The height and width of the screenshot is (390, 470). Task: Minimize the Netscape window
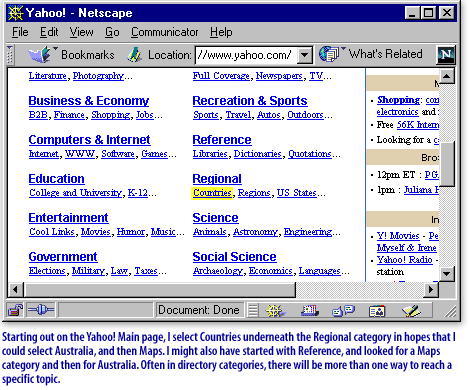[x=412, y=13]
